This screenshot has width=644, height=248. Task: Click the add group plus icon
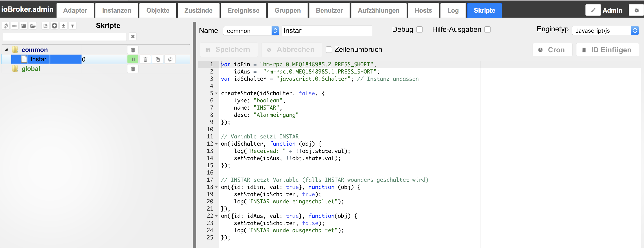(x=54, y=26)
